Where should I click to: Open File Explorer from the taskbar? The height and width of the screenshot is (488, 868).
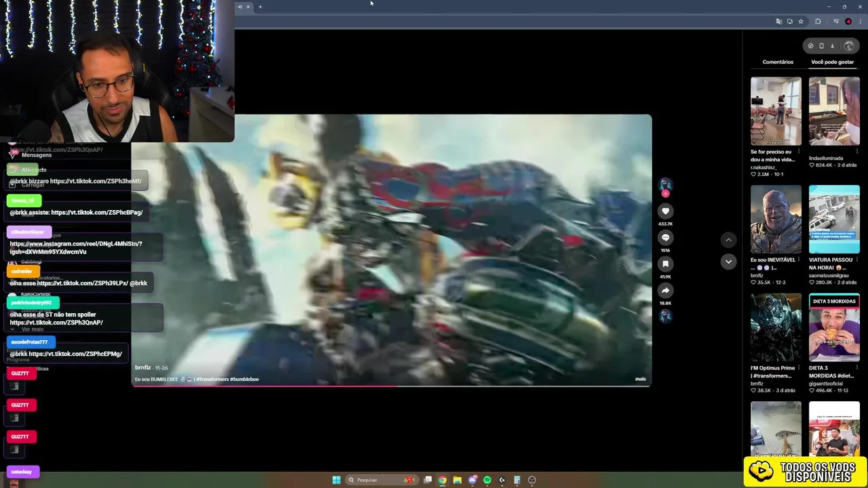457,480
